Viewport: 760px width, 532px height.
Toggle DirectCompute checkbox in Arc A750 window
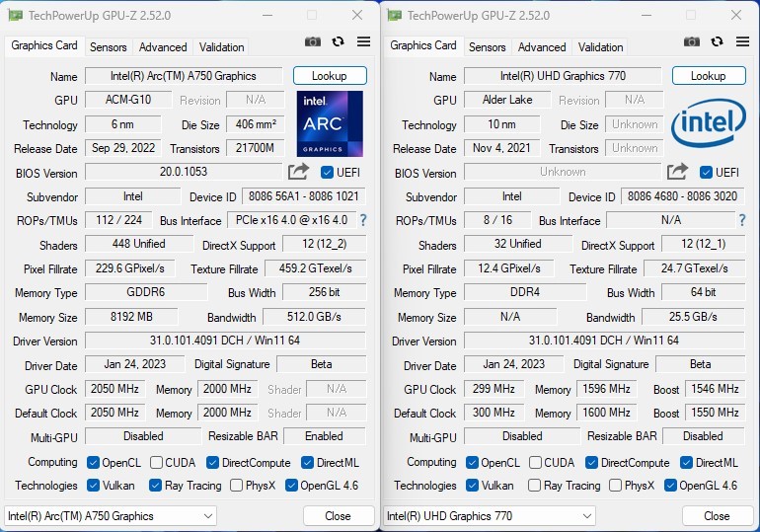point(212,463)
